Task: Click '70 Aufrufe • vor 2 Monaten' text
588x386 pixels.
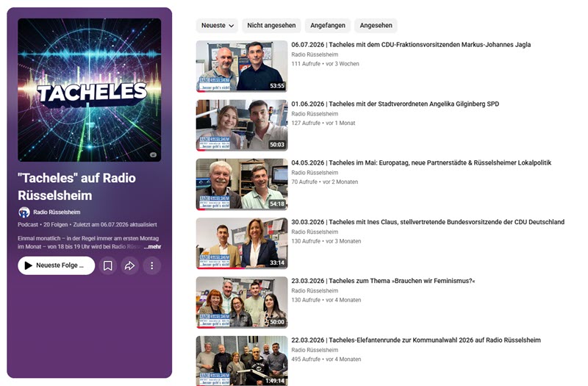Action: point(325,182)
